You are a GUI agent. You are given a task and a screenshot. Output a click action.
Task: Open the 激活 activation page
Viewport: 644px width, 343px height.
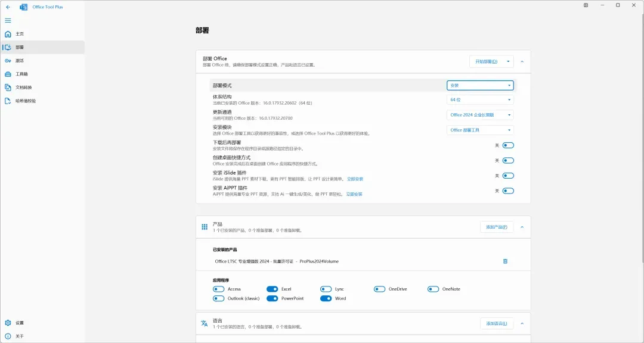click(42, 61)
